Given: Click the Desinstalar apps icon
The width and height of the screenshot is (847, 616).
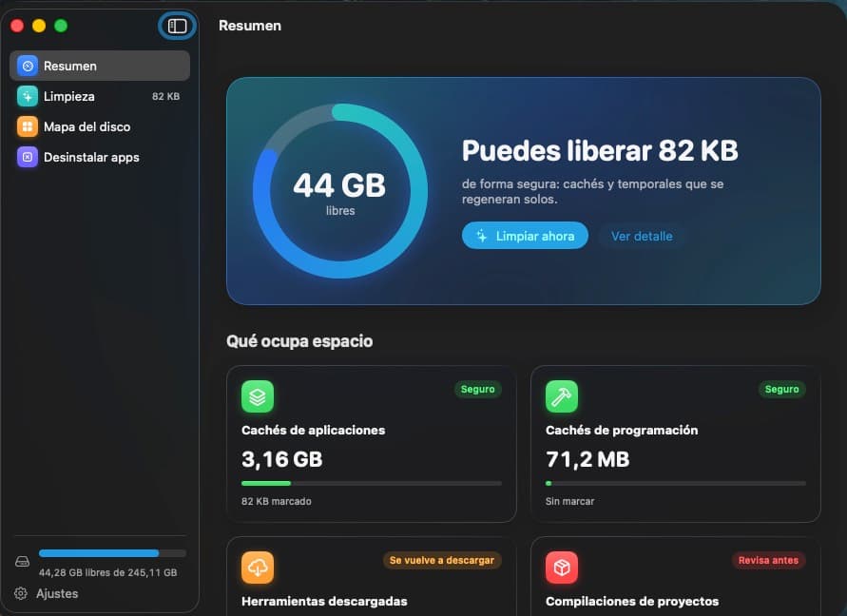Looking at the screenshot, I should point(28,157).
